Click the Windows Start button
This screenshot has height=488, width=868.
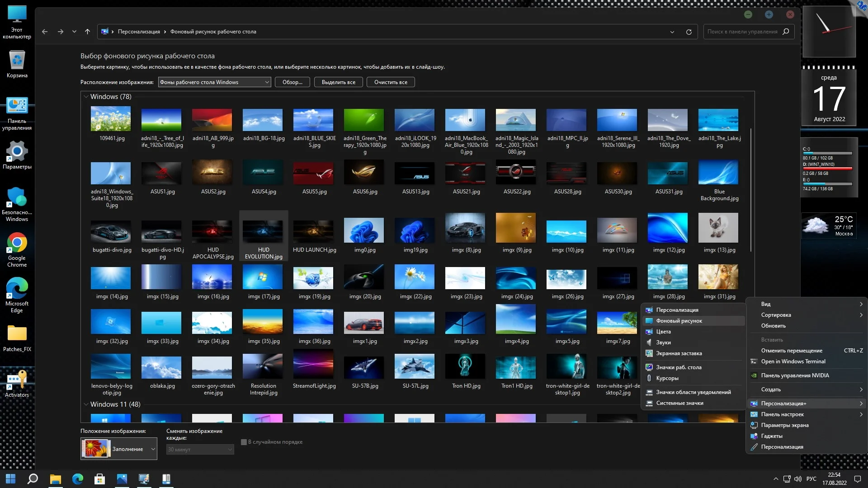click(11, 479)
